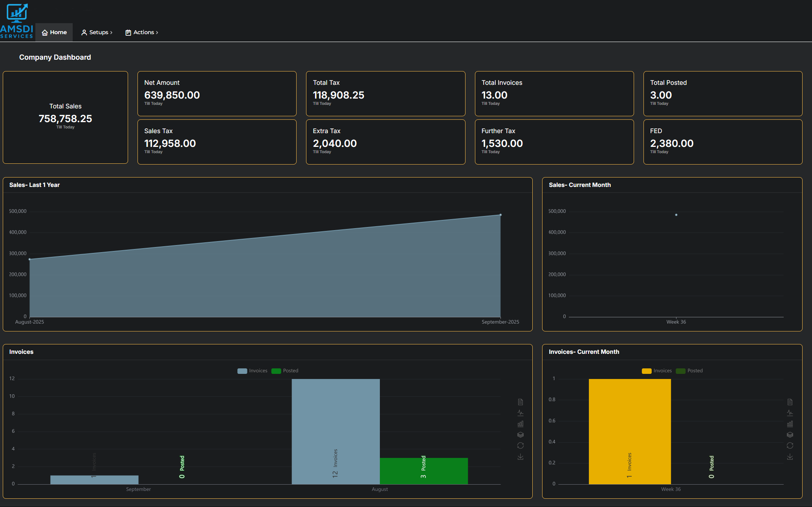This screenshot has height=507, width=812.
Task: Toggle green Posted series in Invoices legend
Action: (x=285, y=371)
